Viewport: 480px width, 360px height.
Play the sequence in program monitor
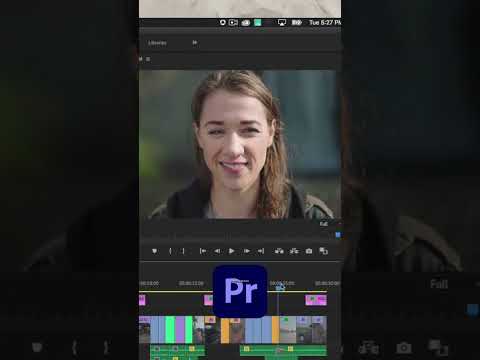(x=231, y=251)
